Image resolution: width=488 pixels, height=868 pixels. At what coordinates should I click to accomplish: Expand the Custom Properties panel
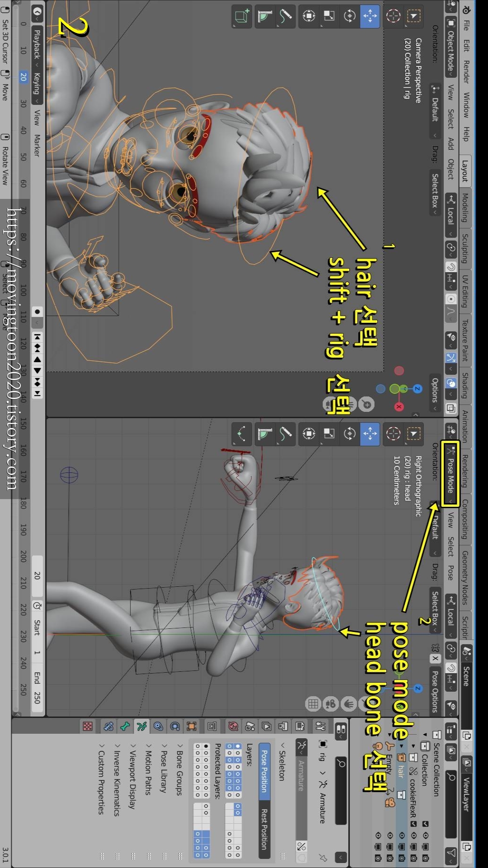point(102,778)
